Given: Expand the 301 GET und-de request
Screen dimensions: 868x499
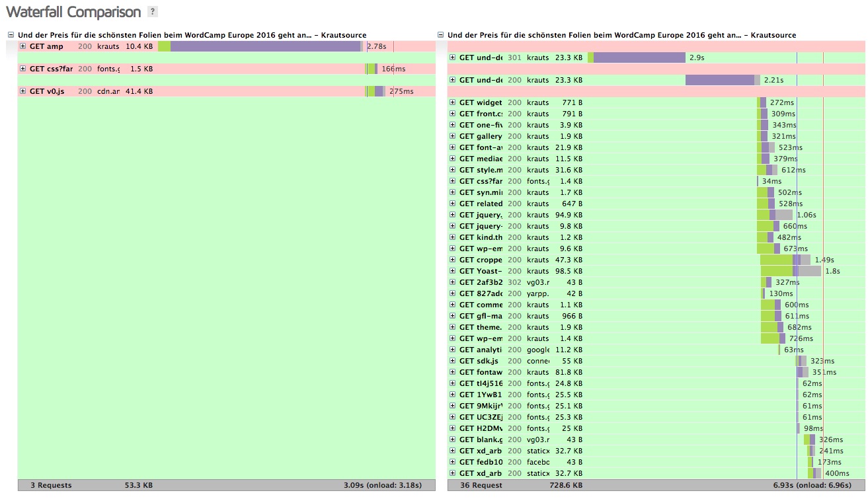Looking at the screenshot, I should point(453,58).
